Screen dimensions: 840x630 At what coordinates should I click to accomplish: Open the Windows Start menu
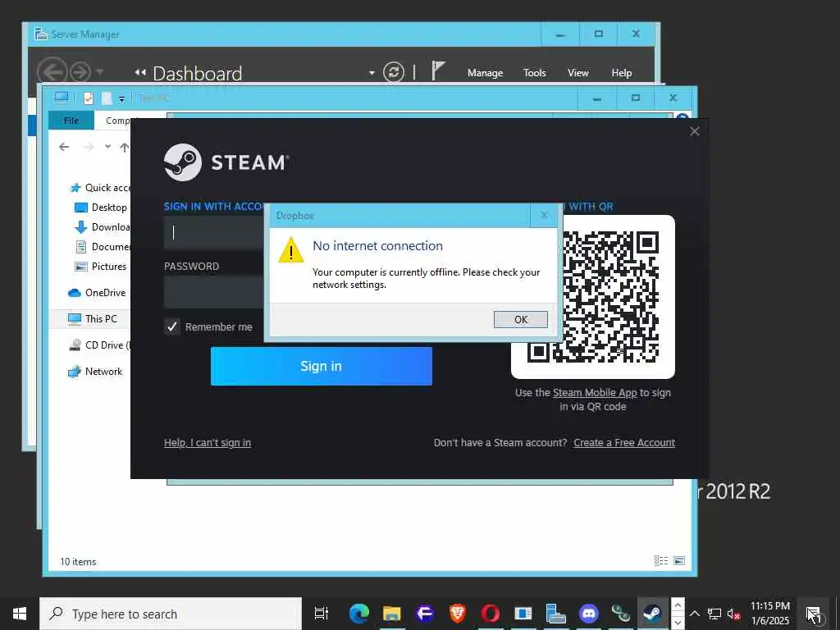point(20,614)
